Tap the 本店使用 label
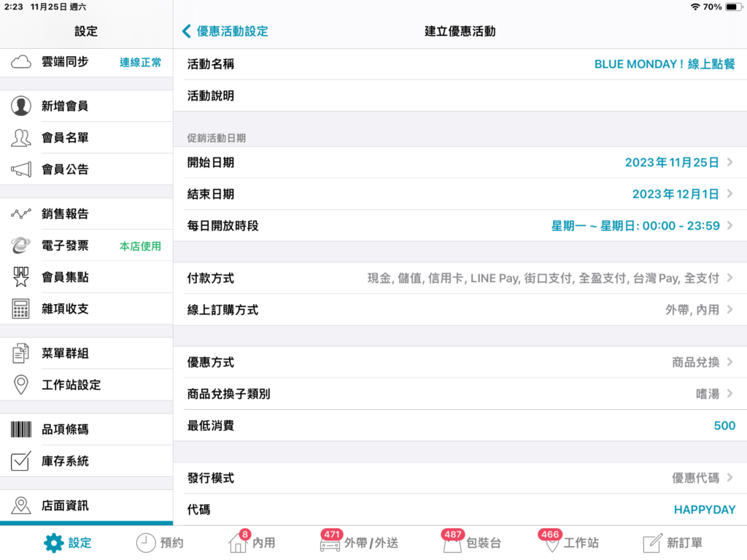The width and height of the screenshot is (747, 560). [141, 246]
